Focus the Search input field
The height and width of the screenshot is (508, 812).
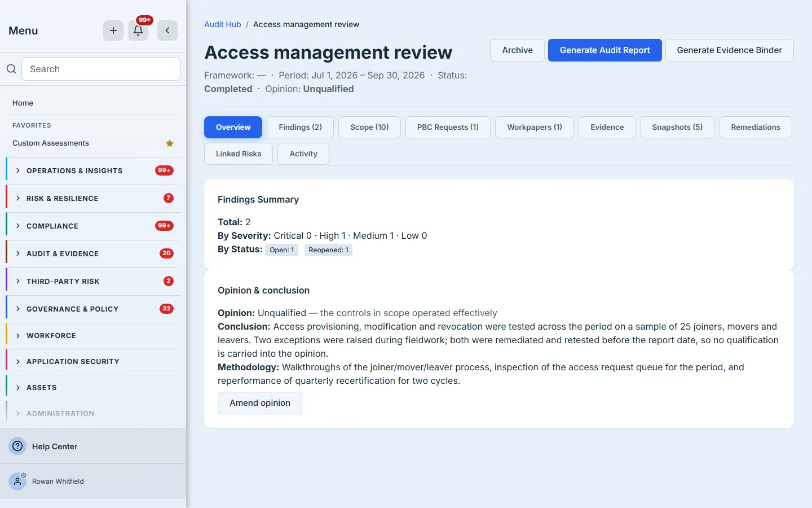[101, 69]
